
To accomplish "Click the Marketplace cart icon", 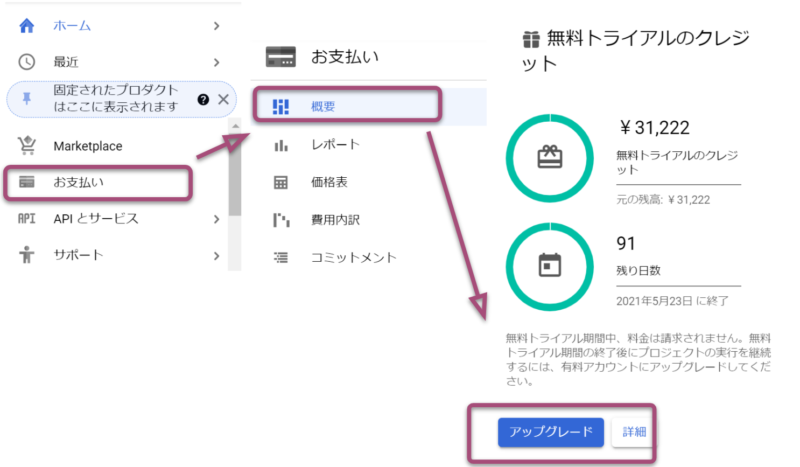I will click(x=27, y=146).
